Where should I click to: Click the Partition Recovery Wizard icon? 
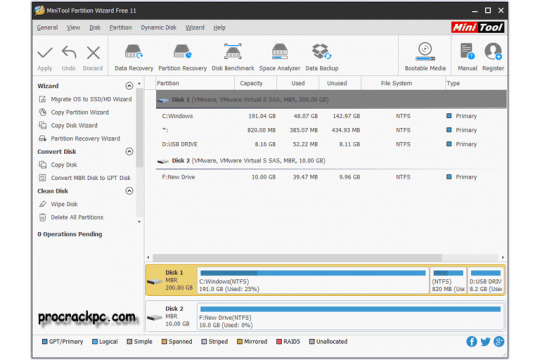42,138
